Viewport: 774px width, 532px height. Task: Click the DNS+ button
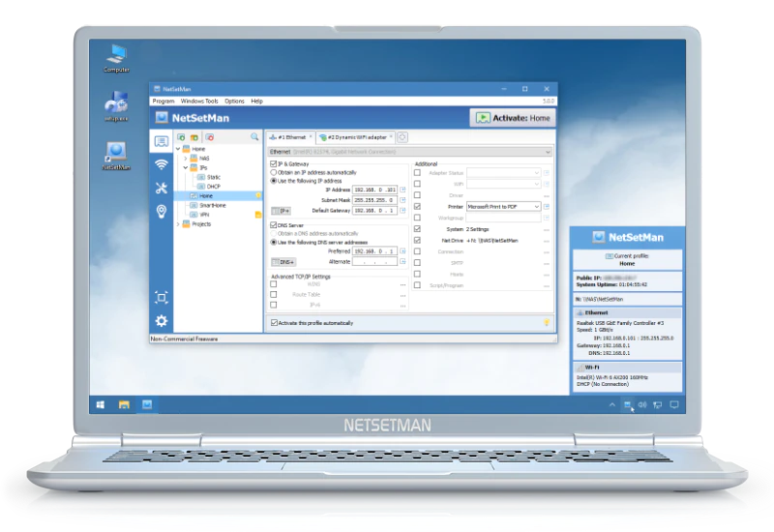point(283,262)
